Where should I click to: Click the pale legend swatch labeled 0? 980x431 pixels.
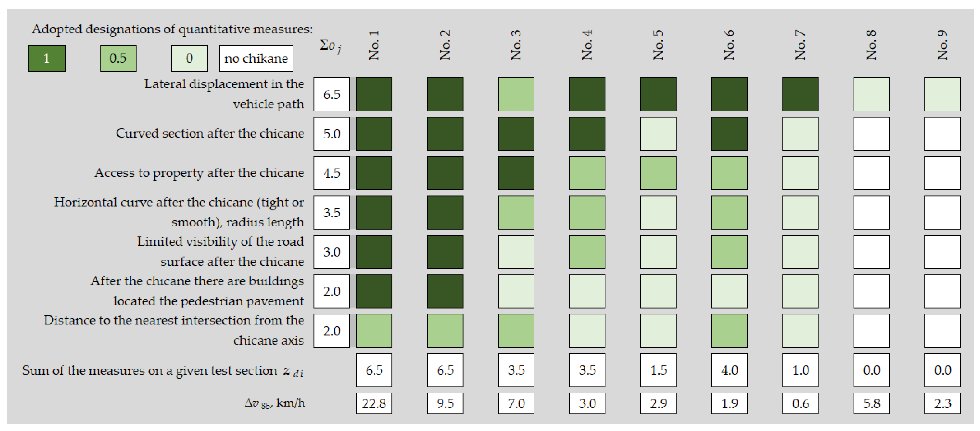[x=189, y=58]
